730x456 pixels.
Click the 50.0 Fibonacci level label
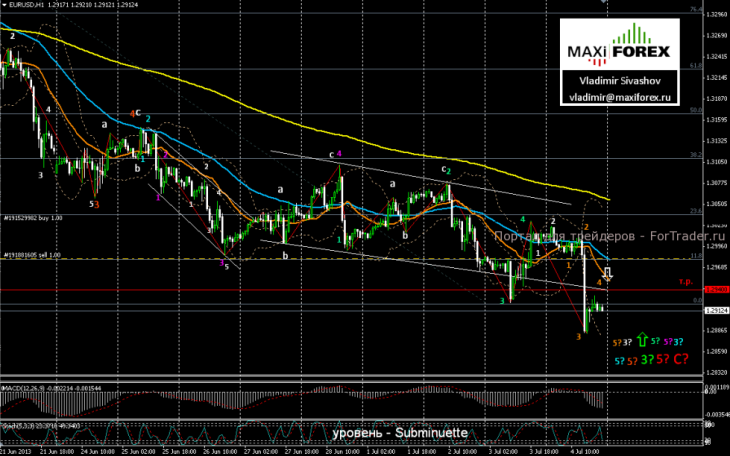(696, 110)
